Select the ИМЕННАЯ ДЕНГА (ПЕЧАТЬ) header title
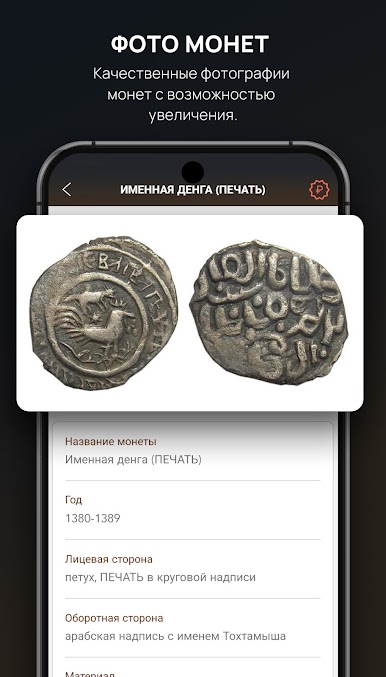 193,190
